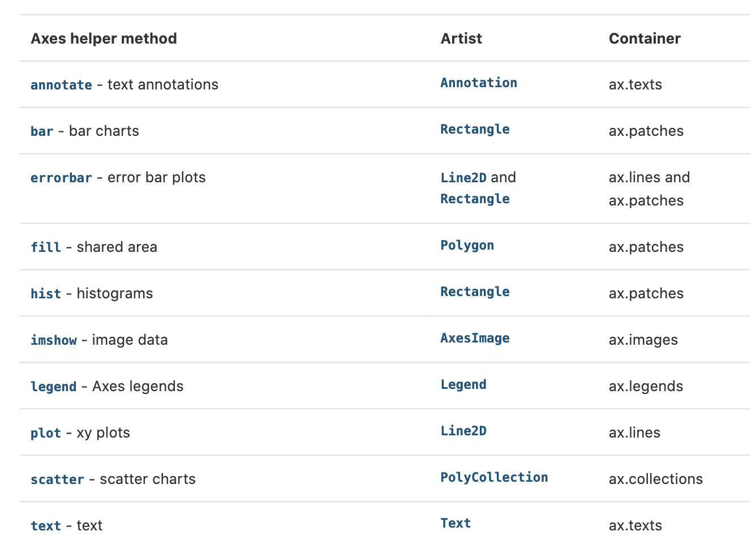
Task: Click the Text artist link
Action: 456,523
